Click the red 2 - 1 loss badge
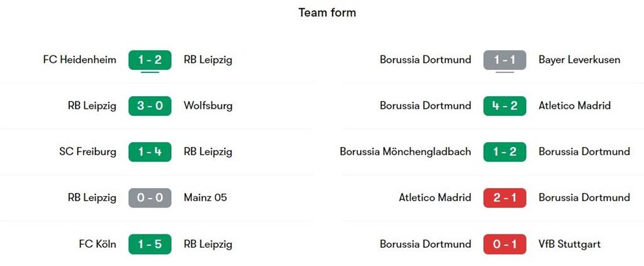 coord(504,197)
